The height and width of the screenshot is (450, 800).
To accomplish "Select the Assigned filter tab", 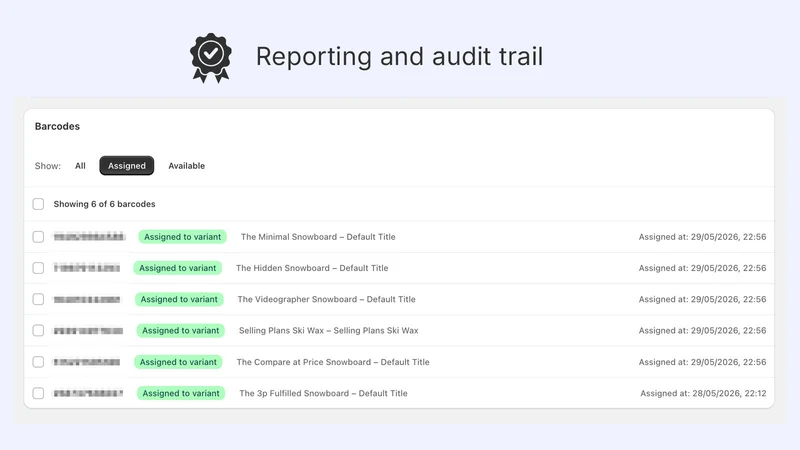I will (127, 166).
